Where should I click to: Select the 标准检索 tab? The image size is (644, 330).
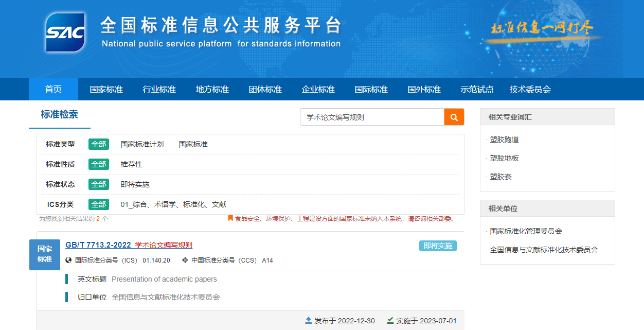pyautogui.click(x=60, y=115)
